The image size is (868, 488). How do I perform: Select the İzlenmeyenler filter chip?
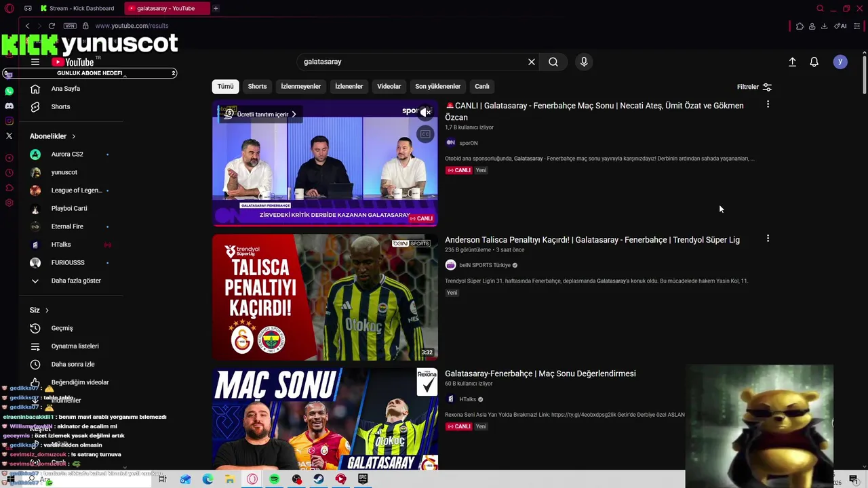pyautogui.click(x=300, y=86)
